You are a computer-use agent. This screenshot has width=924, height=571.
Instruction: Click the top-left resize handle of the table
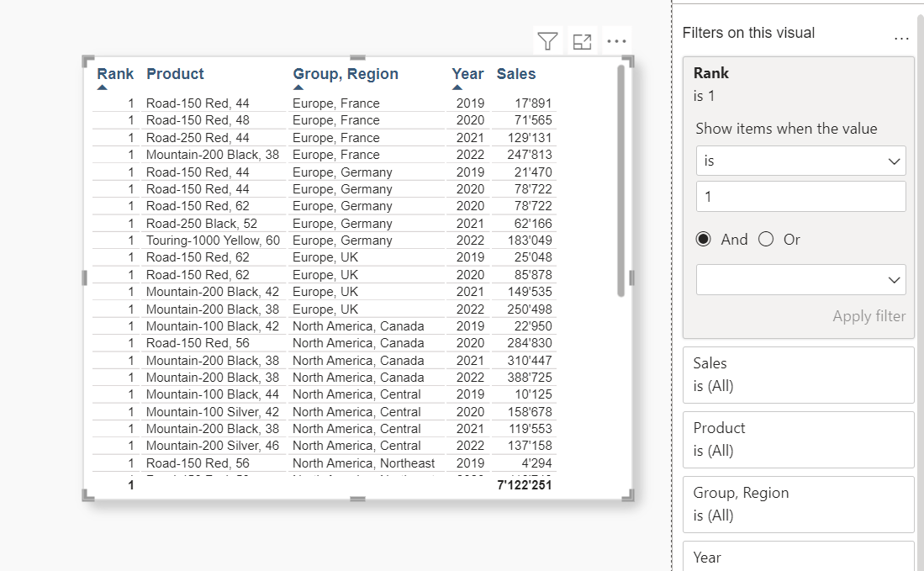[x=87, y=61]
